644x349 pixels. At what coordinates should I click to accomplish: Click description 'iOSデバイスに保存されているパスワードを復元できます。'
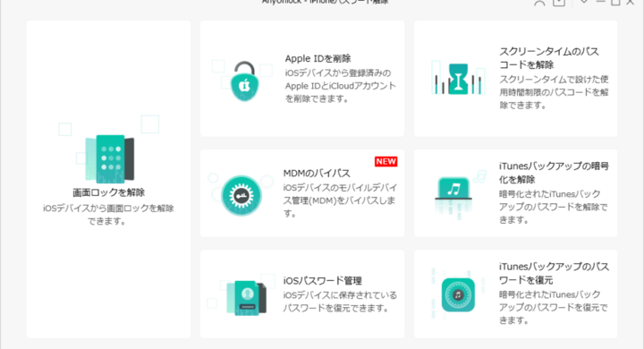pyautogui.click(x=340, y=302)
